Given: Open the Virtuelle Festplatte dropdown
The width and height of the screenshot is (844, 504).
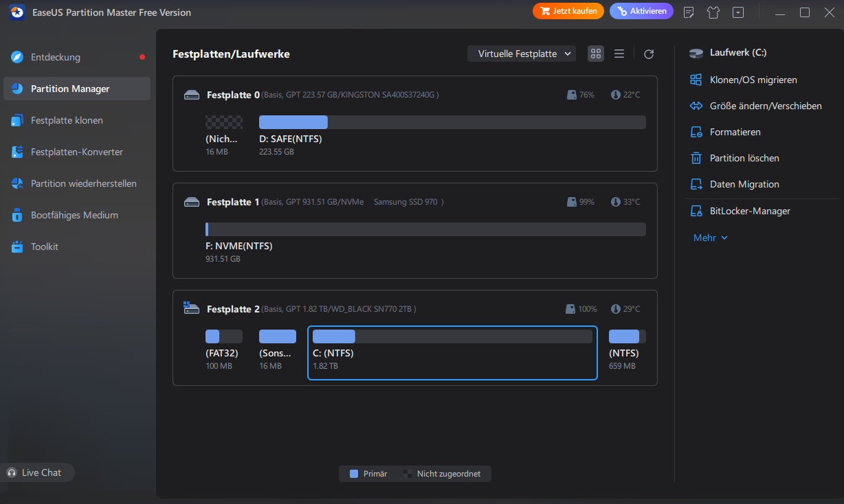Looking at the screenshot, I should pos(522,54).
